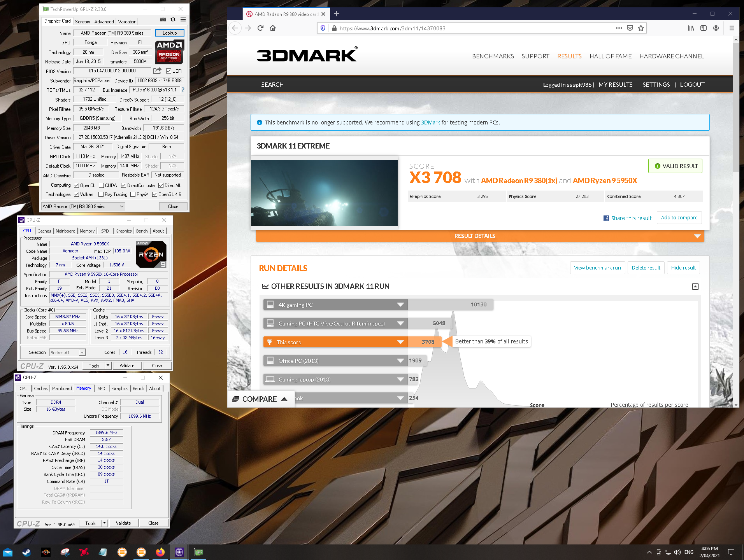
Task: Click the tracking protection shield icon
Action: pyautogui.click(x=323, y=28)
